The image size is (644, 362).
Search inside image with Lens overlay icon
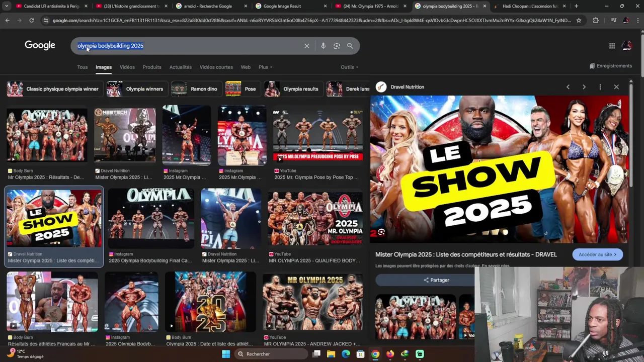[x=381, y=232]
